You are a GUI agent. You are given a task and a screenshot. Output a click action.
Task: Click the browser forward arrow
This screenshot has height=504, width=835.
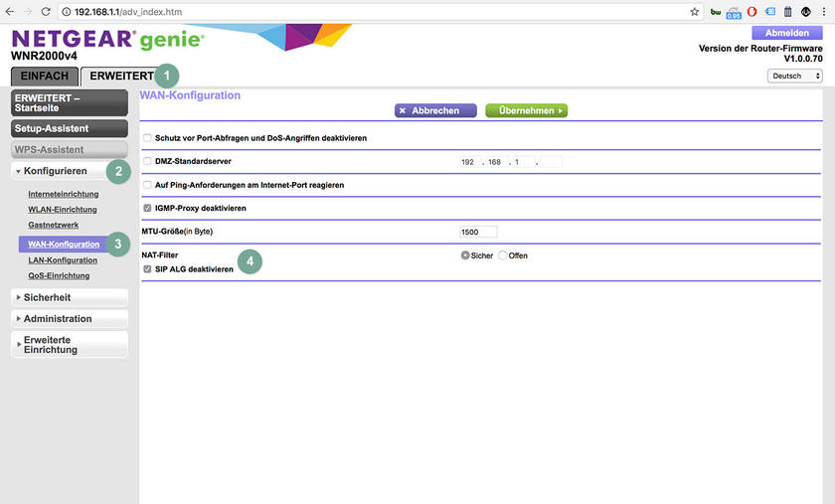tap(28, 12)
